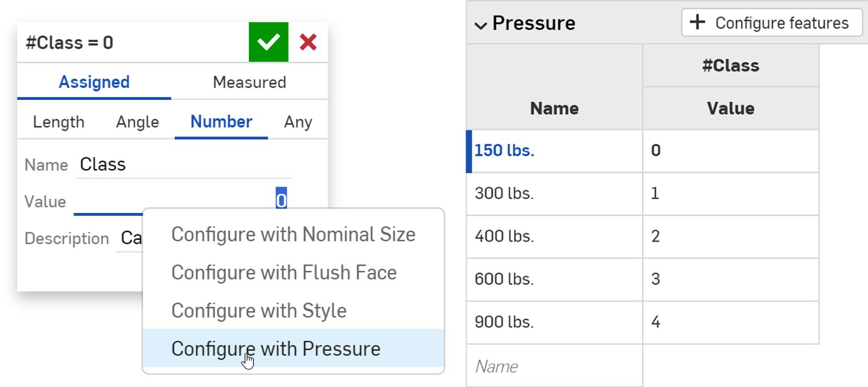This screenshot has height=387, width=868.
Task: Click the empty Name field at table bottom
Action: [553, 366]
